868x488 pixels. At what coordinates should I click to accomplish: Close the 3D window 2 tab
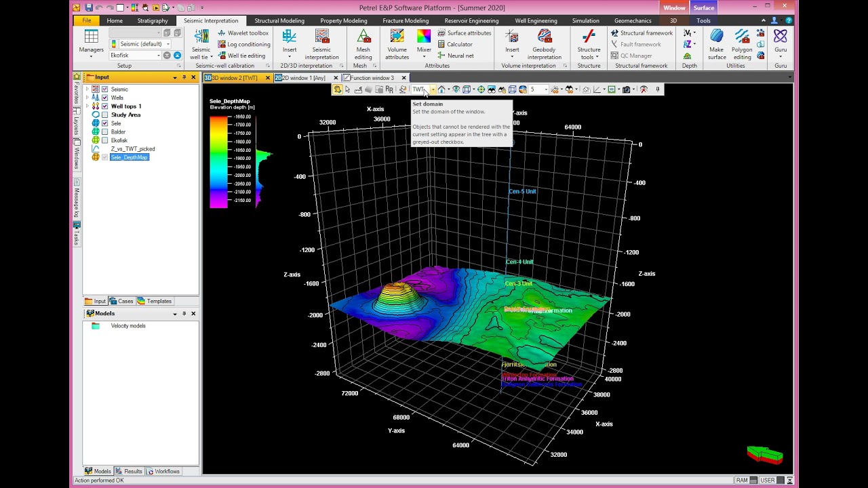tap(268, 78)
